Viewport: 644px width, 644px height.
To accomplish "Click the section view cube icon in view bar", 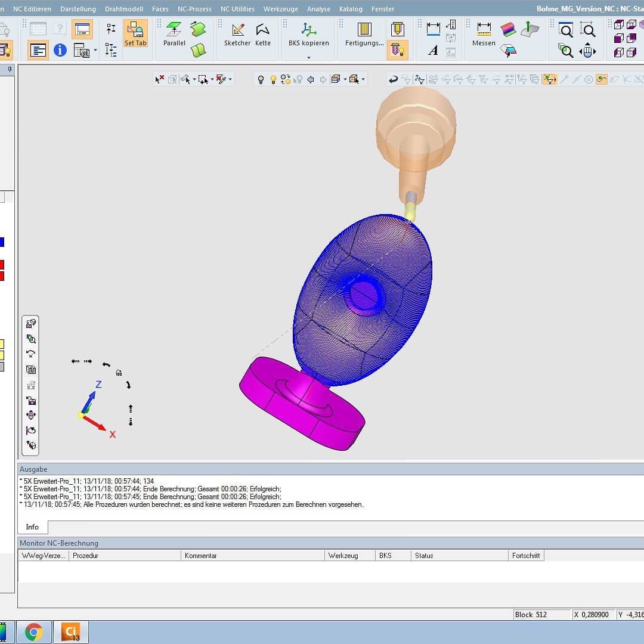I will [31, 370].
